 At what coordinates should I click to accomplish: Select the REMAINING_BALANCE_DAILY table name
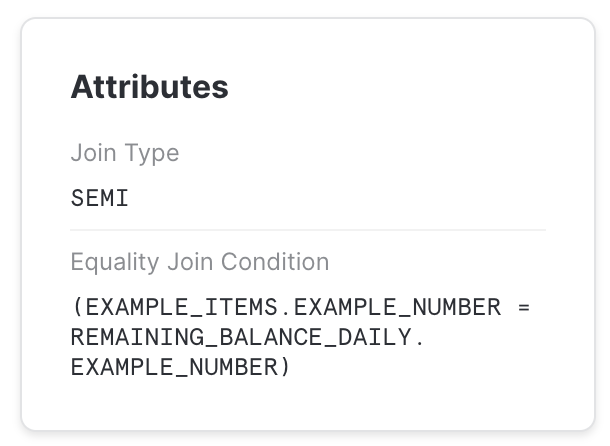tap(240, 338)
